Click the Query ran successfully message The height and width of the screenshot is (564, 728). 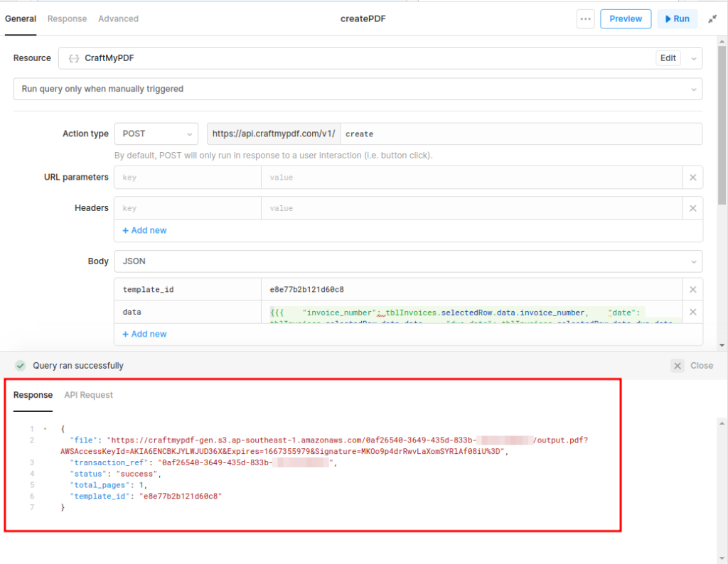78,366
